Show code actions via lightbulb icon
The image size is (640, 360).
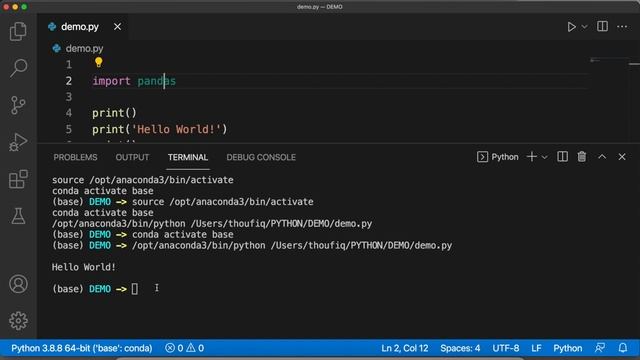98,62
